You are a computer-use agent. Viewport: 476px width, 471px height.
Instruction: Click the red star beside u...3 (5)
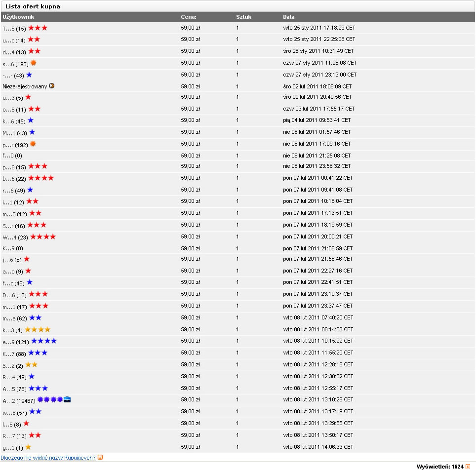[x=28, y=97]
